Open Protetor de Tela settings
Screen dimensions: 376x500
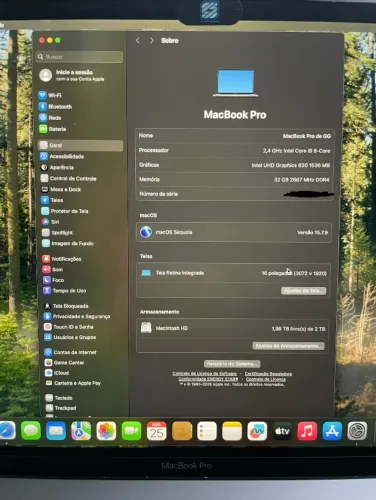pyautogui.click(x=65, y=211)
